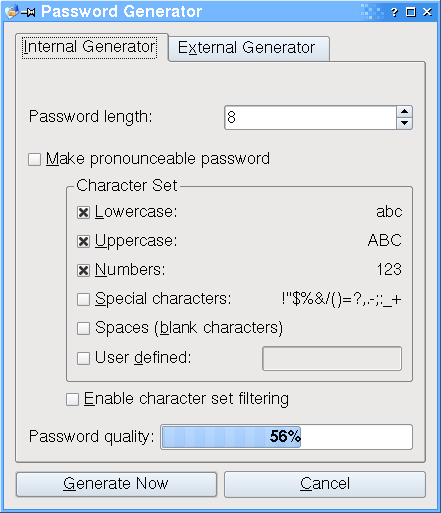Toggle the pin icon in title bar
Image resolution: width=441 pixels, height=513 pixels.
tap(28, 13)
